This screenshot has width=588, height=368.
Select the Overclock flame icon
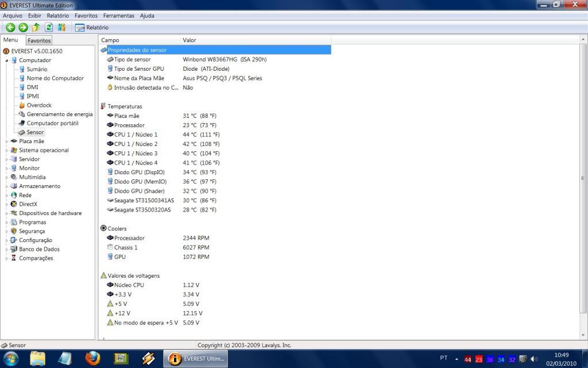22,105
